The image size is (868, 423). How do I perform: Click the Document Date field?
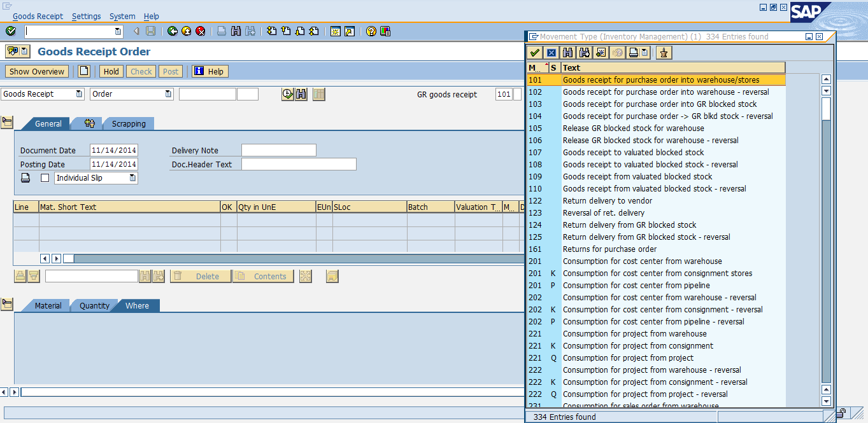114,150
